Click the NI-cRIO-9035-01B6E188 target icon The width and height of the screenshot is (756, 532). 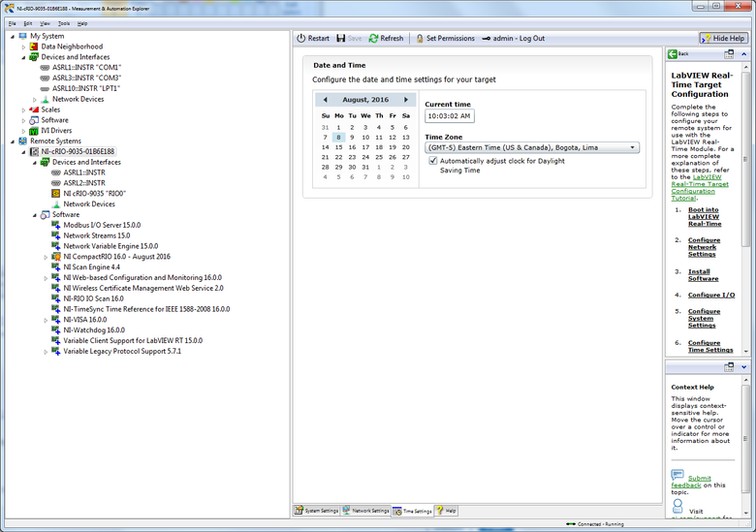coord(34,152)
